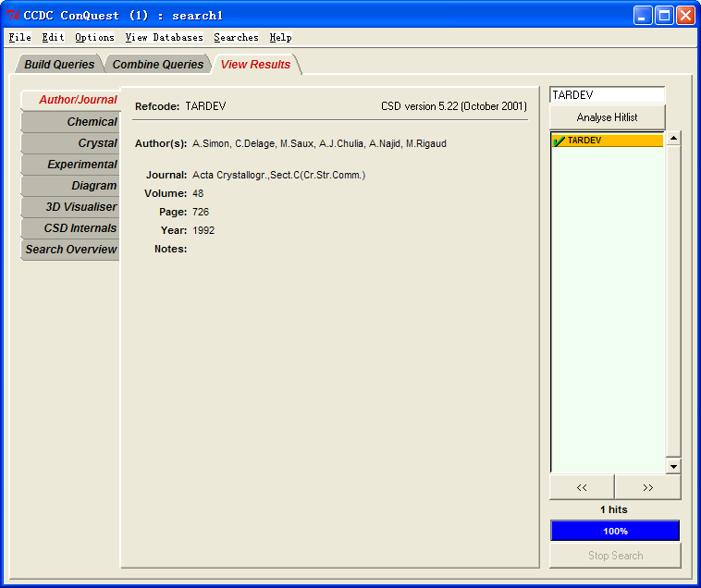The image size is (701, 588).
Task: Click the ConQuest title bar icon
Action: [12, 15]
